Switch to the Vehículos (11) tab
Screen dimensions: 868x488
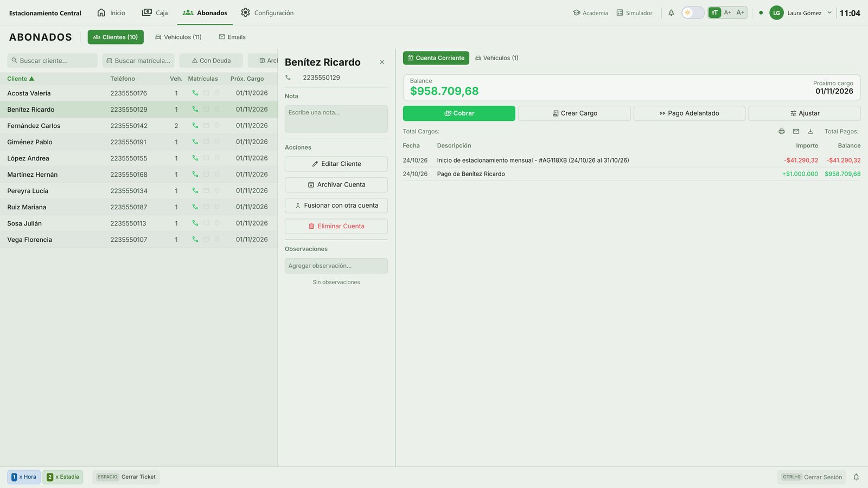tap(178, 37)
